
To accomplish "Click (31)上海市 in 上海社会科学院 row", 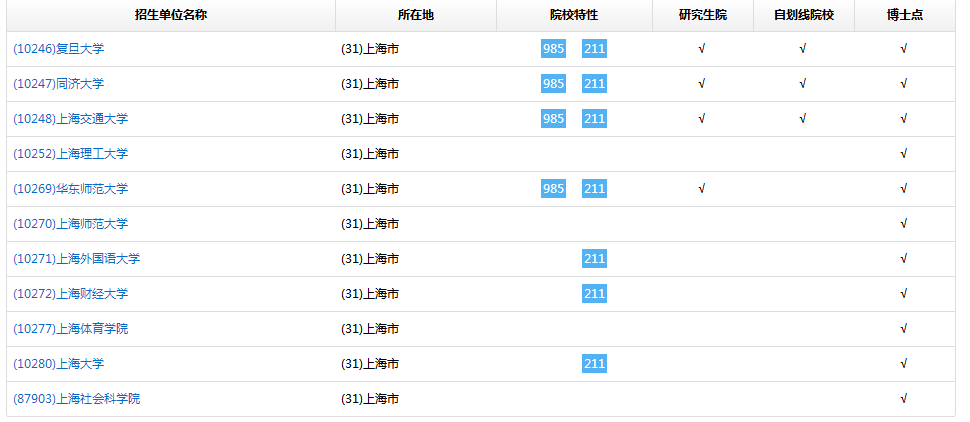I will (x=370, y=398).
